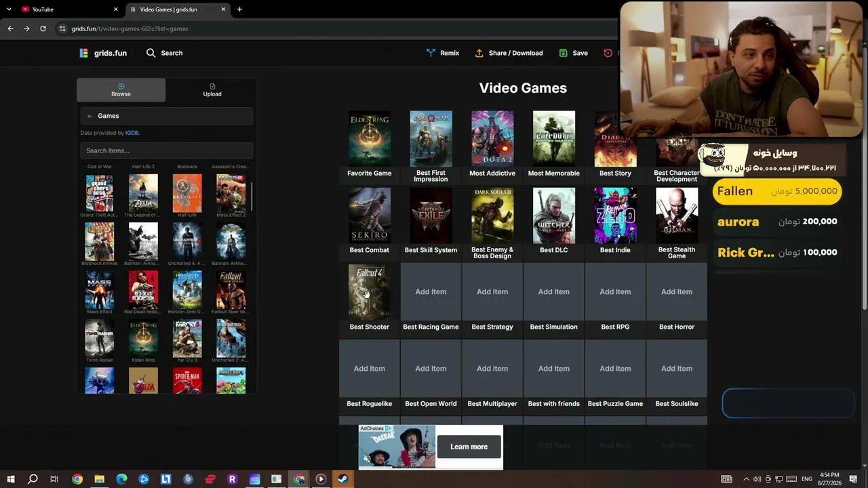The height and width of the screenshot is (488, 868).
Task: Add item to Best Strategy
Action: click(x=492, y=291)
